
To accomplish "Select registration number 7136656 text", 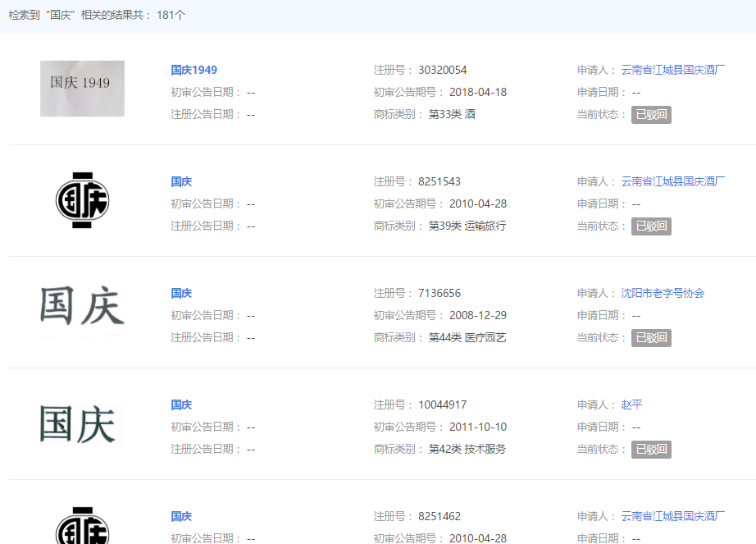I will 439,293.
